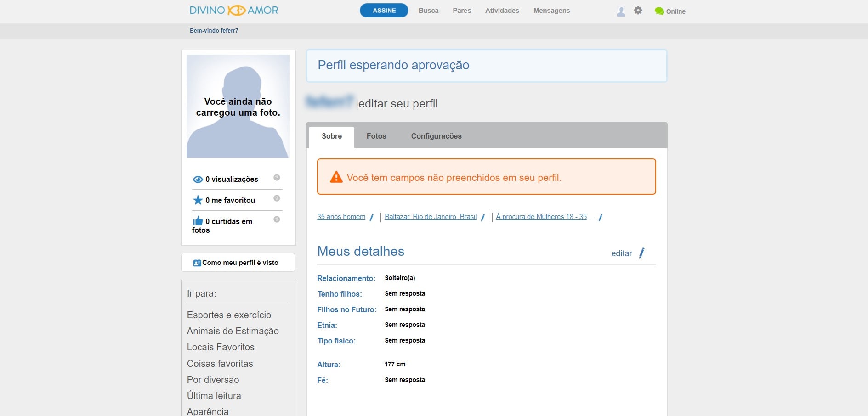
Task: Open help icon for visualizações
Action: 277,178
